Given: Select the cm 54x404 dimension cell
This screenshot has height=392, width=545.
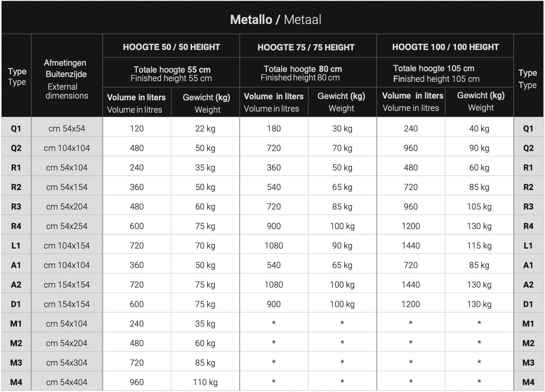Looking at the screenshot, I should (67, 382).
